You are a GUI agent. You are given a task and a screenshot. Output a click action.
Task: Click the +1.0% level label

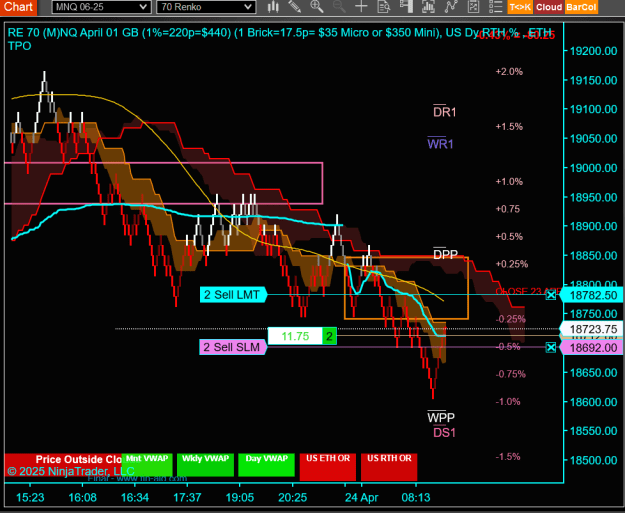509,182
